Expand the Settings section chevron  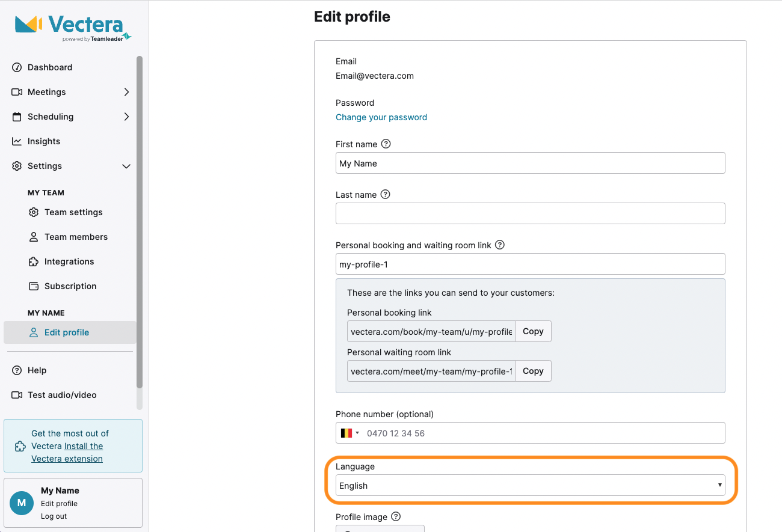coord(126,166)
